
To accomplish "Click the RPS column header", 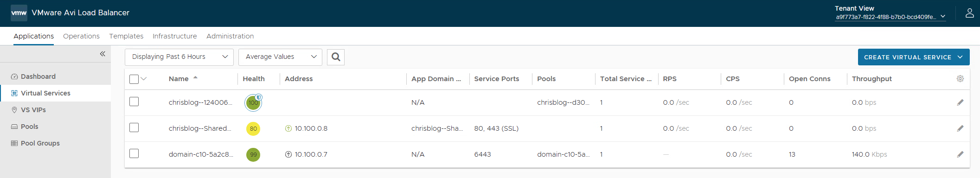I will pyautogui.click(x=670, y=79).
